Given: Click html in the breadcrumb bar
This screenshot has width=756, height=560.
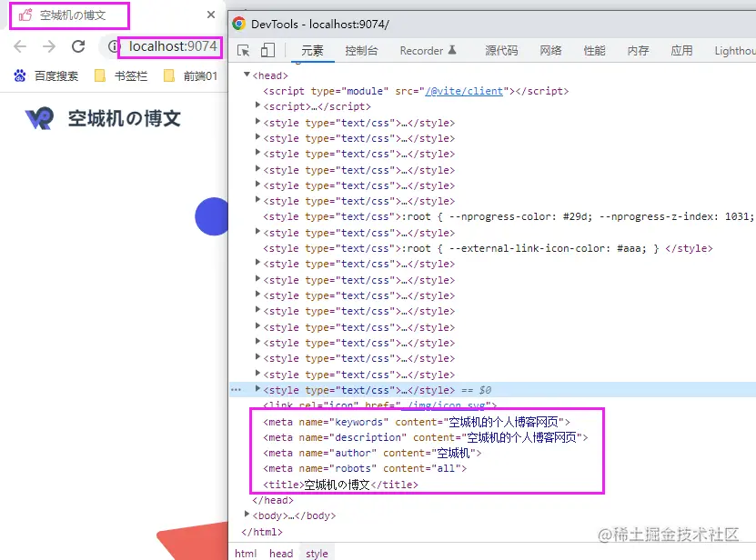Looking at the screenshot, I should (x=246, y=554).
